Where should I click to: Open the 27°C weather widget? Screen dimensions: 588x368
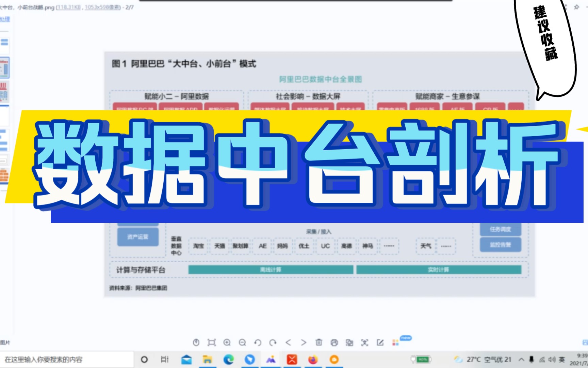tap(483, 359)
